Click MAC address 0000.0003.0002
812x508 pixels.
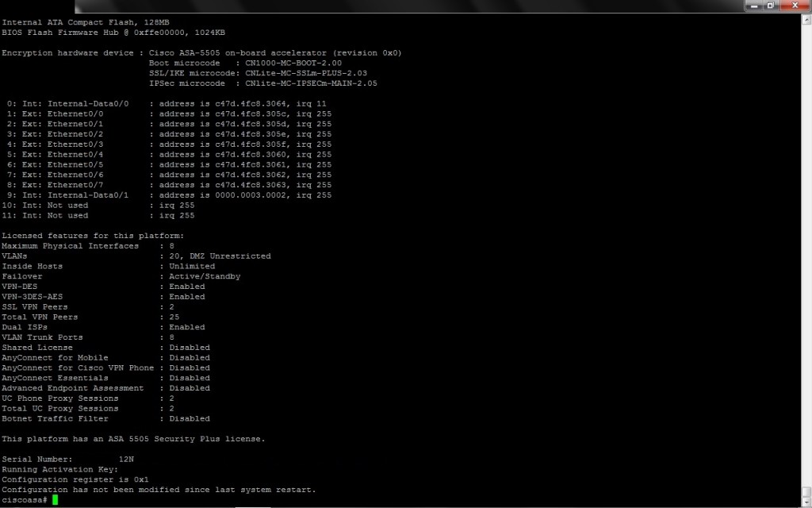click(x=252, y=195)
